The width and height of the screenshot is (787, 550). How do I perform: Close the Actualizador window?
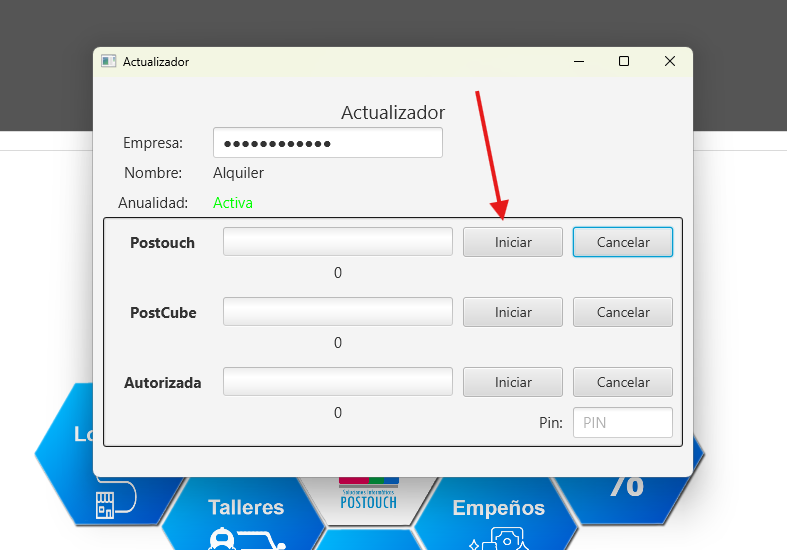670,61
